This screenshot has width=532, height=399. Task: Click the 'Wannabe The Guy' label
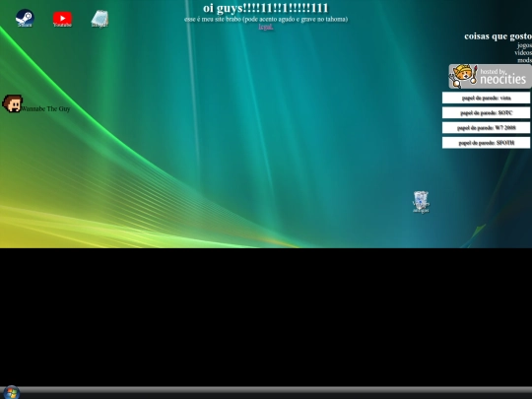(x=45, y=108)
